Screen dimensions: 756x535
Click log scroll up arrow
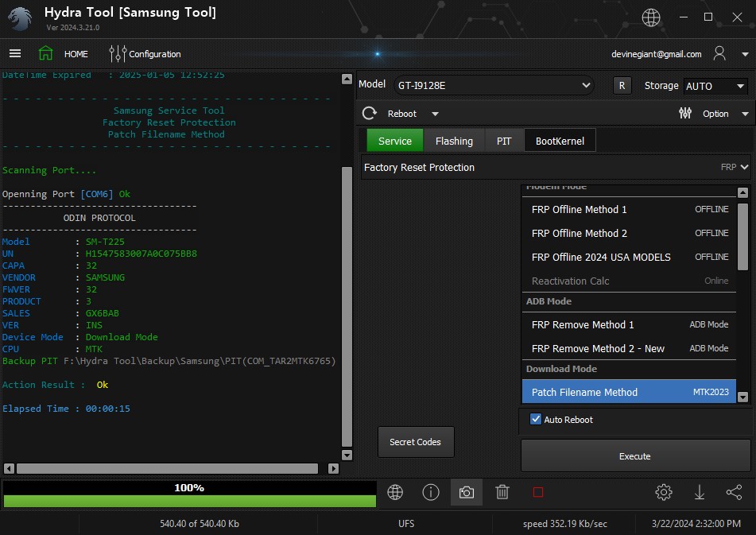(x=347, y=79)
